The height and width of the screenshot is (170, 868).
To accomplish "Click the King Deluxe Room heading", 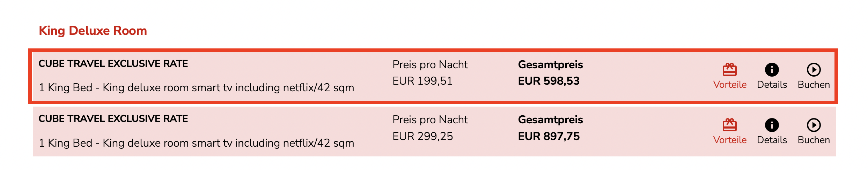I will click(93, 31).
